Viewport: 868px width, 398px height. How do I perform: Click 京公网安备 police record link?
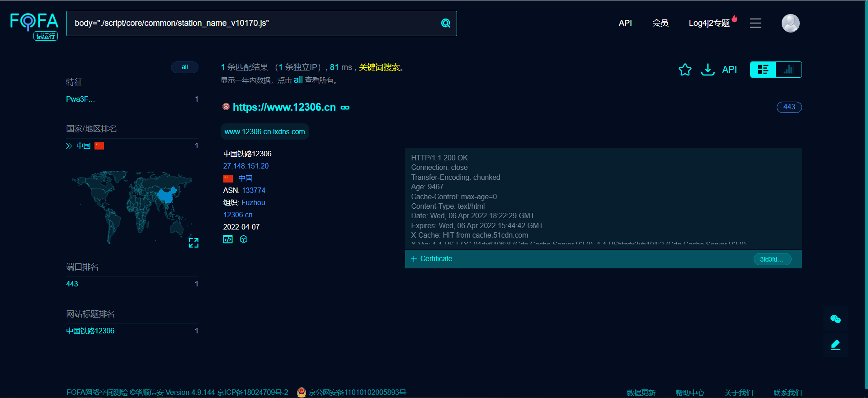[x=357, y=393]
